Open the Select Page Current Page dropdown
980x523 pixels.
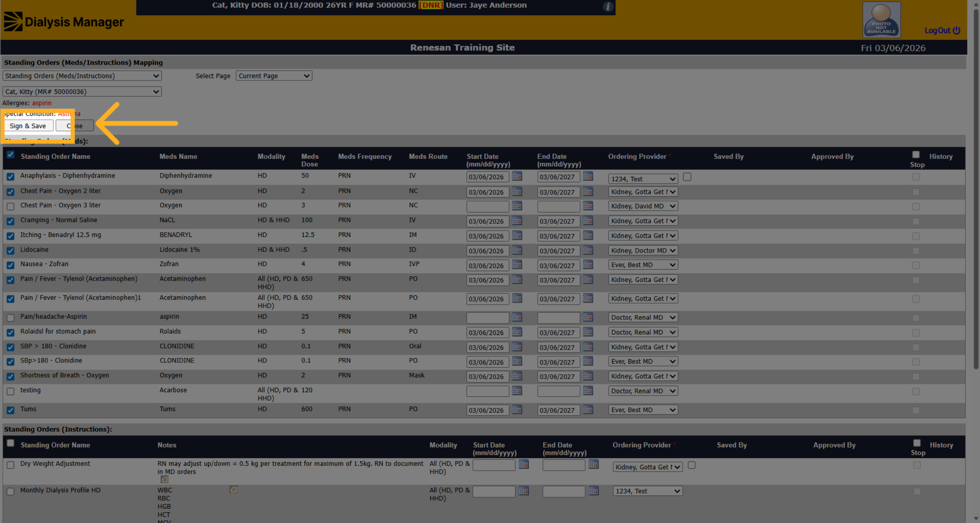tap(274, 76)
